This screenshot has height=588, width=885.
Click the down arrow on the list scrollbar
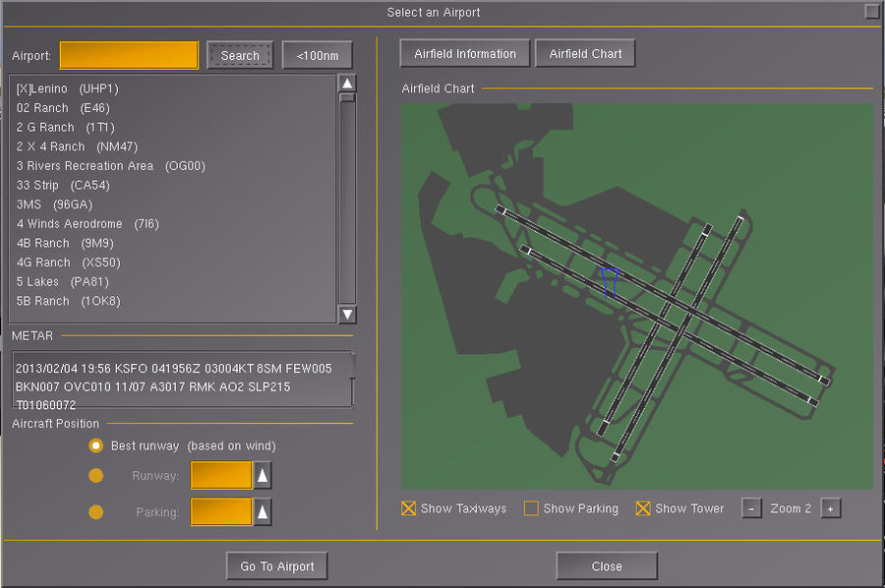tap(346, 315)
